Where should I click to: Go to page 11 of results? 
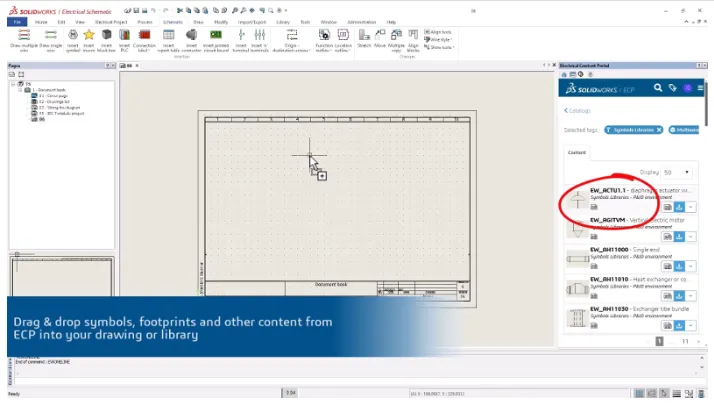point(685,341)
